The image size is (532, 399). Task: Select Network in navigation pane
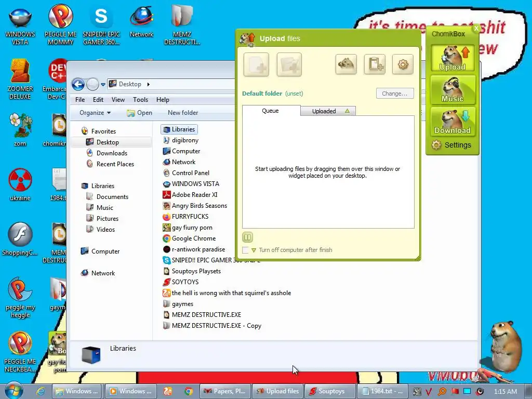click(x=98, y=273)
